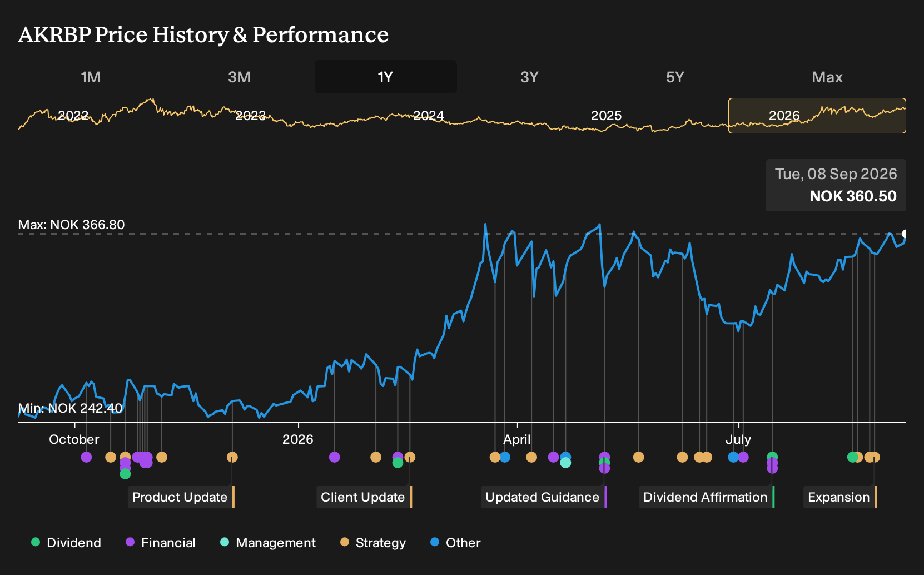Click the highlighted 2026 range selector window

coord(817,116)
